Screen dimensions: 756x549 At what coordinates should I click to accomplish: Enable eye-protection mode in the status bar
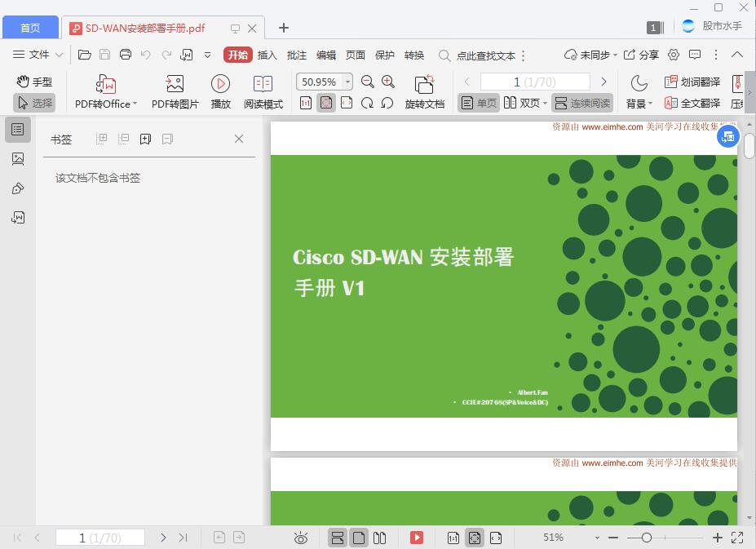pyautogui.click(x=301, y=538)
